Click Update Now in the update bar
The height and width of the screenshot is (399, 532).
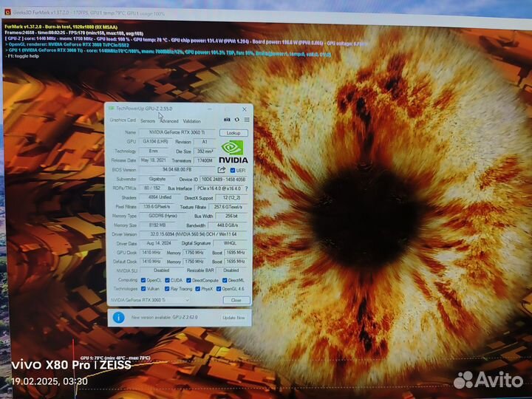233,318
